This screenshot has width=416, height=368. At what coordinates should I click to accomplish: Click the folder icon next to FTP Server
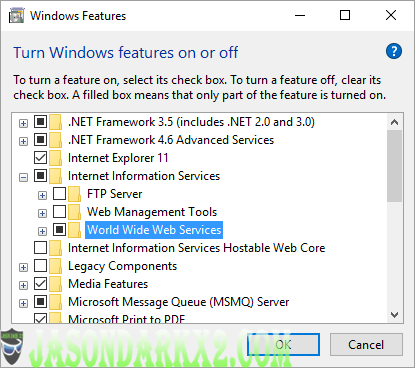click(74, 194)
